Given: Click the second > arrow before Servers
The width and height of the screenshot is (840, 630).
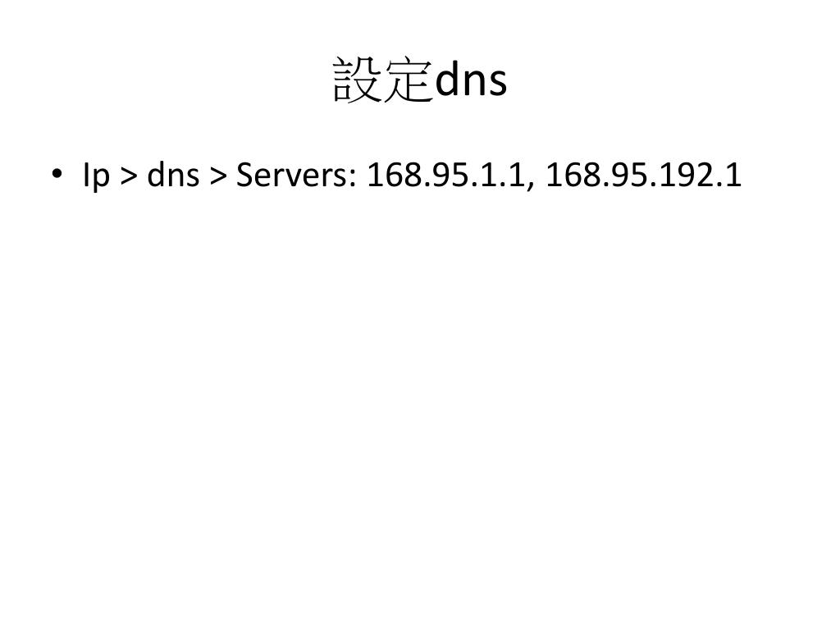Looking at the screenshot, I should tap(218, 176).
